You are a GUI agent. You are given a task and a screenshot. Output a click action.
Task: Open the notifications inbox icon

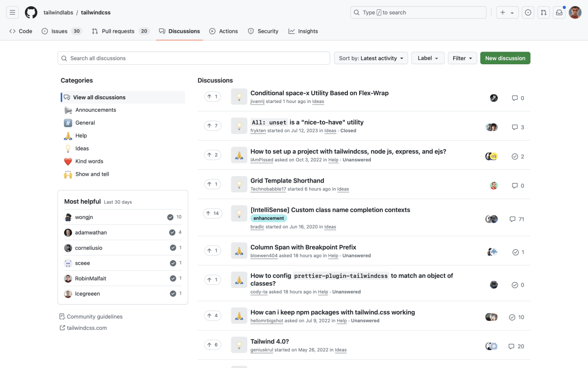coord(559,13)
